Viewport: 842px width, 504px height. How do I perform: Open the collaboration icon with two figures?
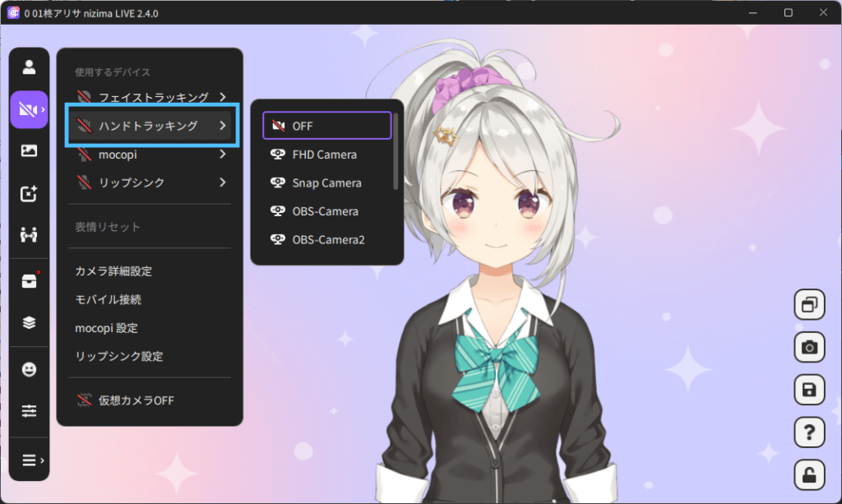[29, 235]
